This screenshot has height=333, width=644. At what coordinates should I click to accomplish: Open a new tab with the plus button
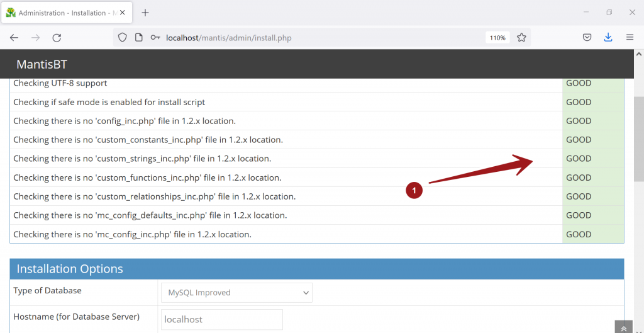[145, 13]
